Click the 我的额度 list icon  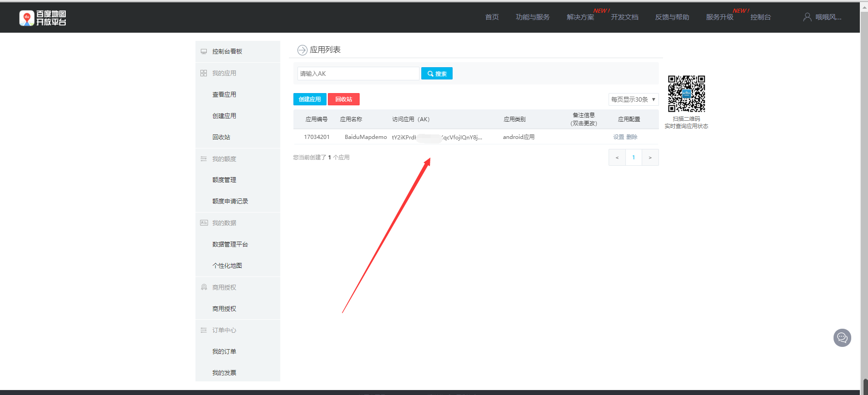click(204, 159)
